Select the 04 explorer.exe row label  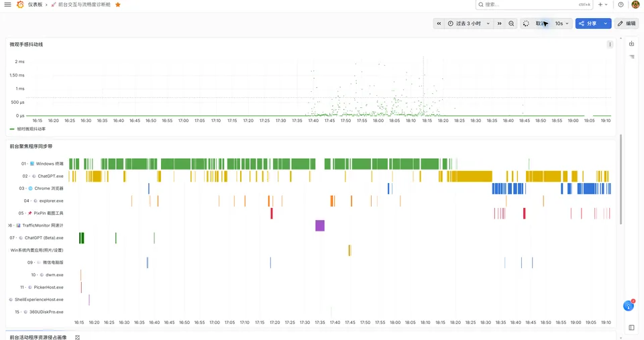coord(44,201)
